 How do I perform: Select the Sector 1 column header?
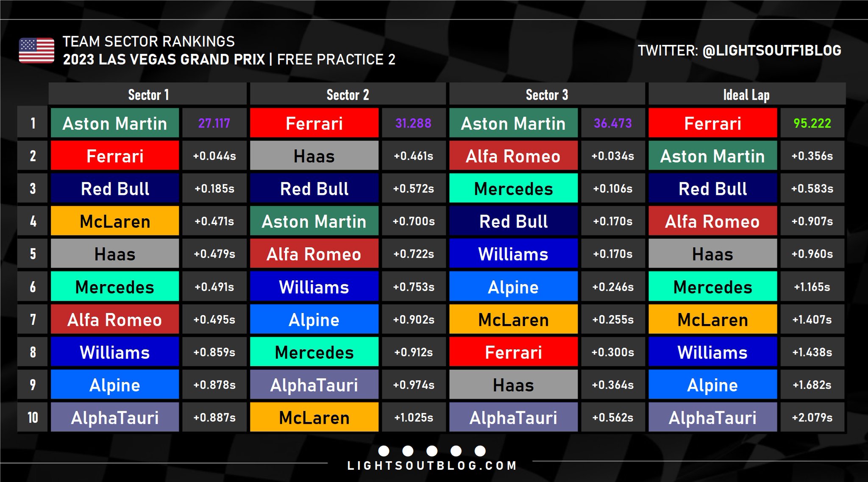[147, 94]
